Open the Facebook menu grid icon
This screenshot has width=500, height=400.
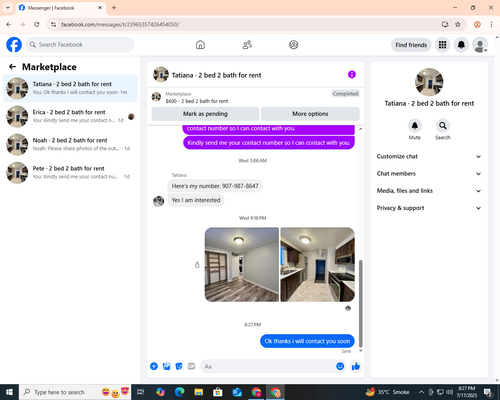(442, 45)
